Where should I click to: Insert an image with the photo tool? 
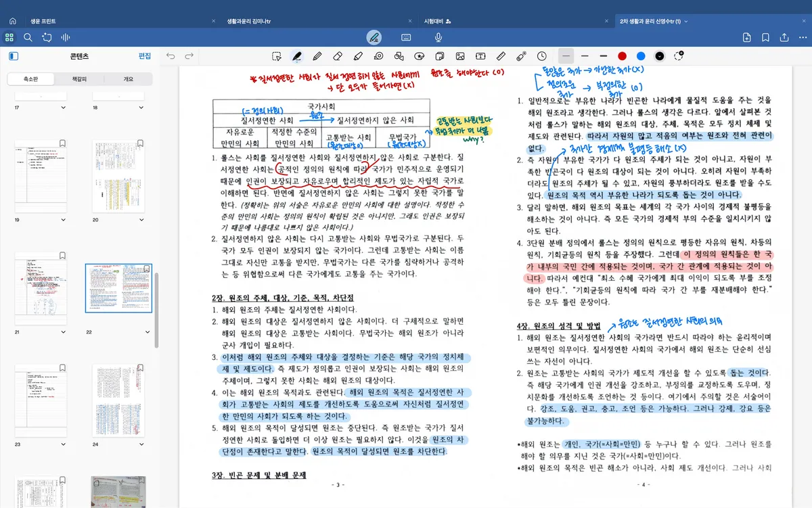[x=460, y=55]
